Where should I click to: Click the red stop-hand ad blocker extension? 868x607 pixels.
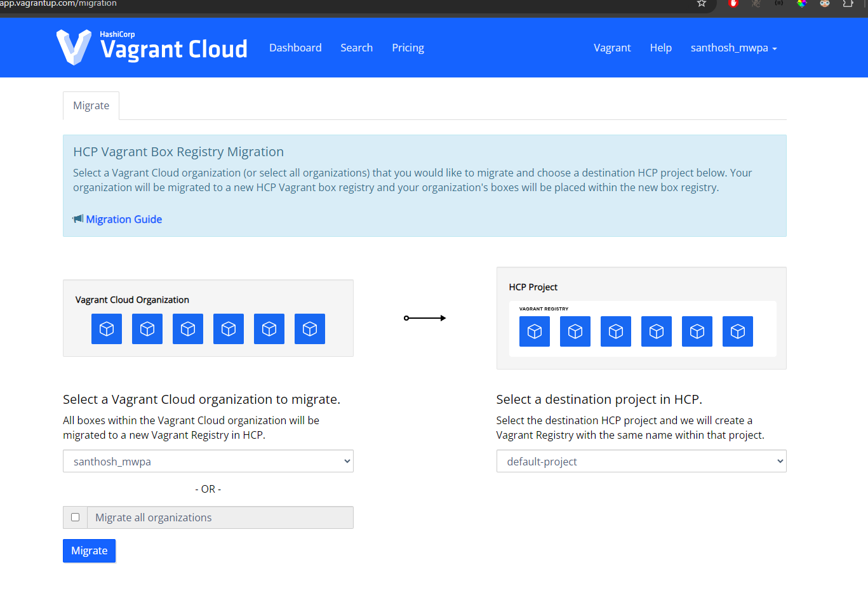[x=733, y=4]
